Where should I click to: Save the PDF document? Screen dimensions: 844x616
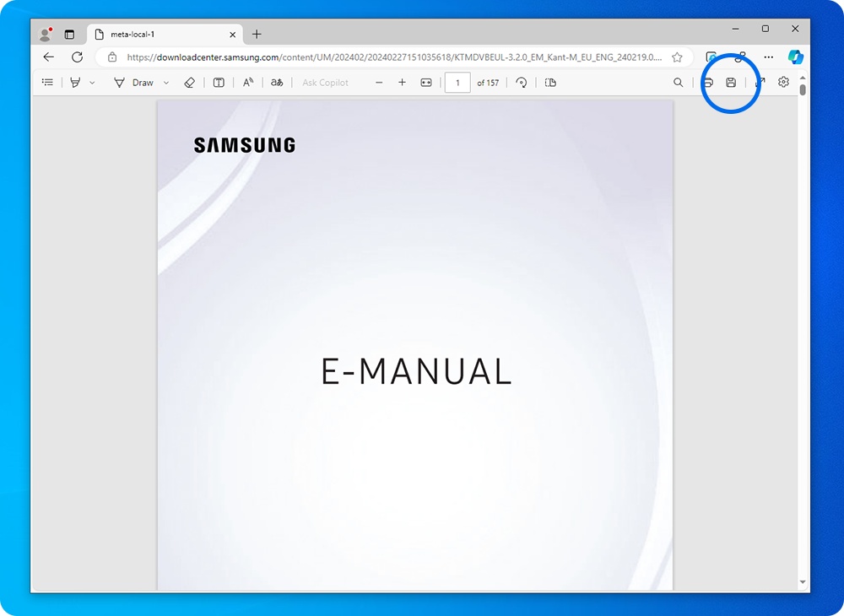coord(730,82)
